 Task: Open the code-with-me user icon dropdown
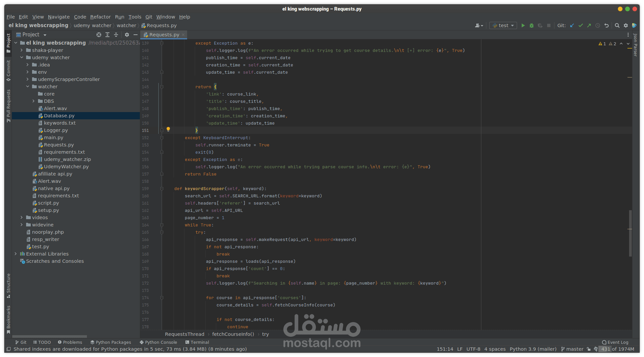[x=479, y=25]
